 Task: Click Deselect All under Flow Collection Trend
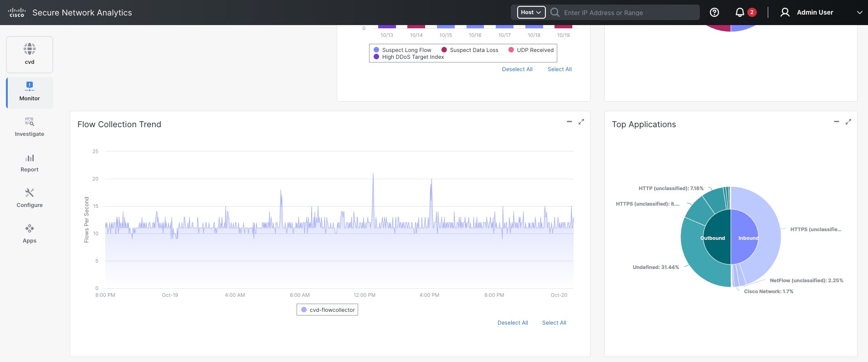click(x=513, y=323)
